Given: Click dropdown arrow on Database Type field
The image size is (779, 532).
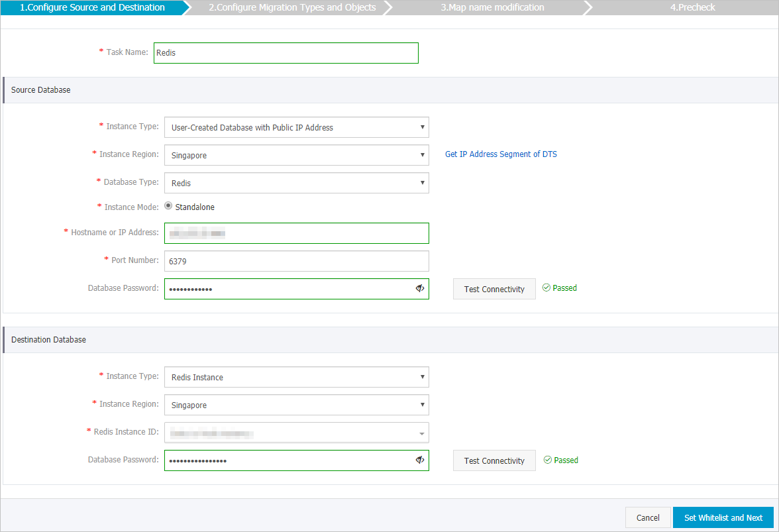Looking at the screenshot, I should click(x=422, y=182).
